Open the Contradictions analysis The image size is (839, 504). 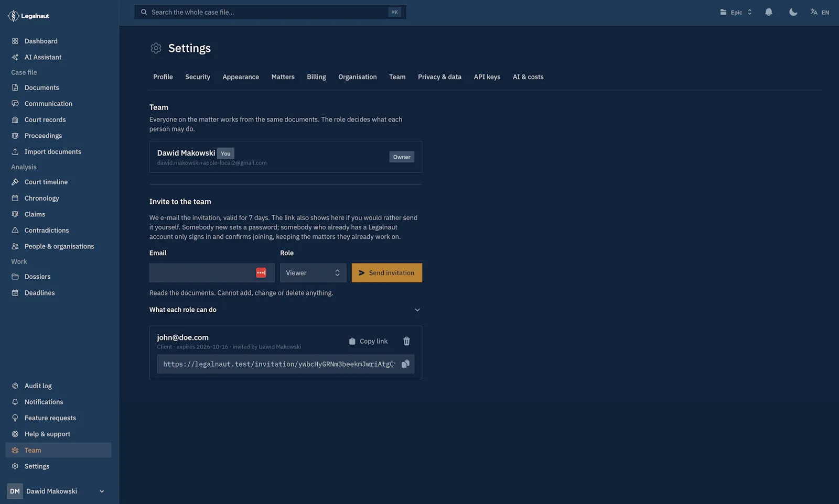tap(58, 231)
